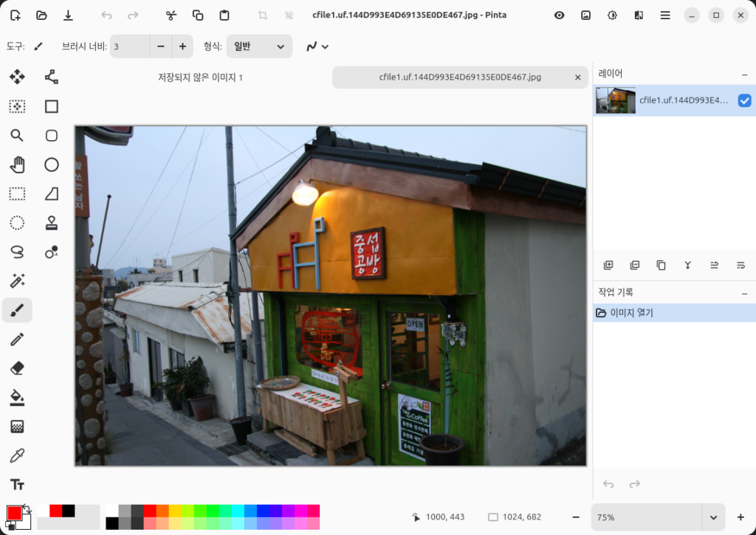The height and width of the screenshot is (535, 756).
Task: Click the brush width input field
Action: [130, 46]
